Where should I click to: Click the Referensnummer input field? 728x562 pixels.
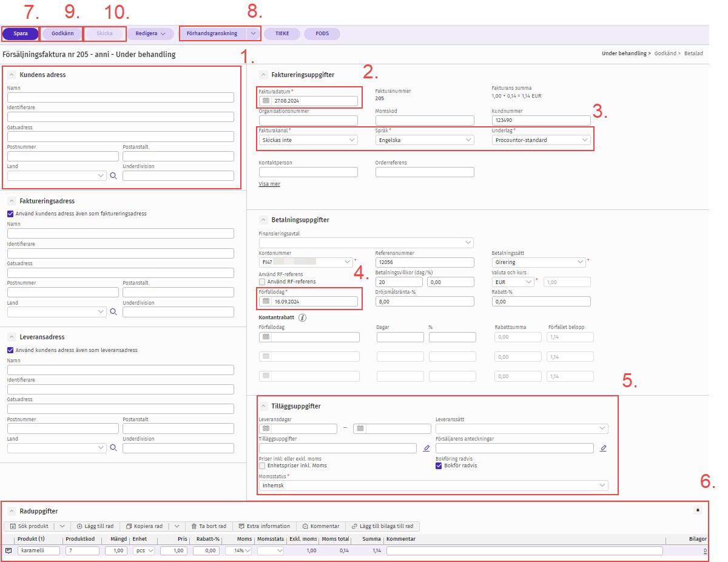[424, 263]
